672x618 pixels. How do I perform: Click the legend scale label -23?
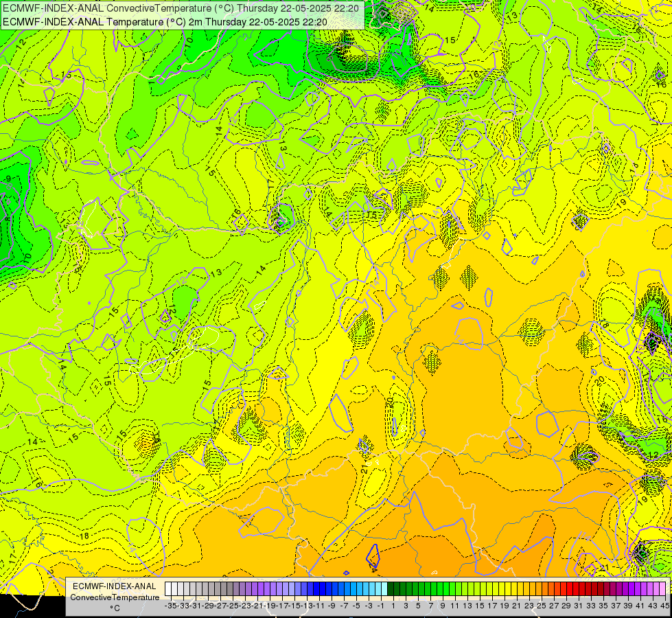245,606
